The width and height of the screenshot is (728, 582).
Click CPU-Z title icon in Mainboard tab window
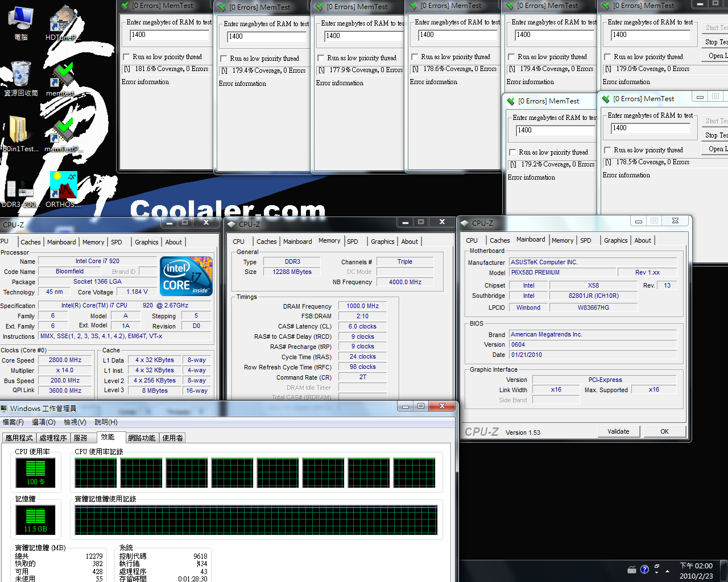coord(465,223)
